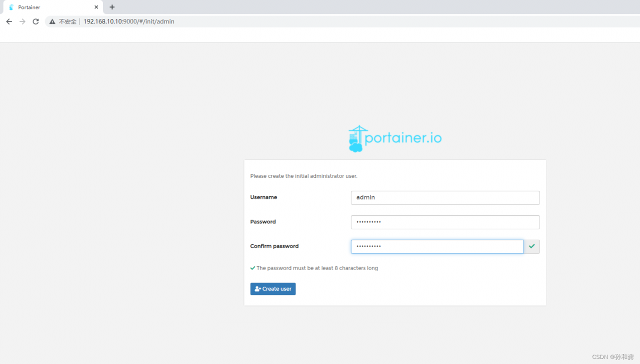The width and height of the screenshot is (640, 364).
Task: Click the '不安全' security label
Action: (x=67, y=21)
